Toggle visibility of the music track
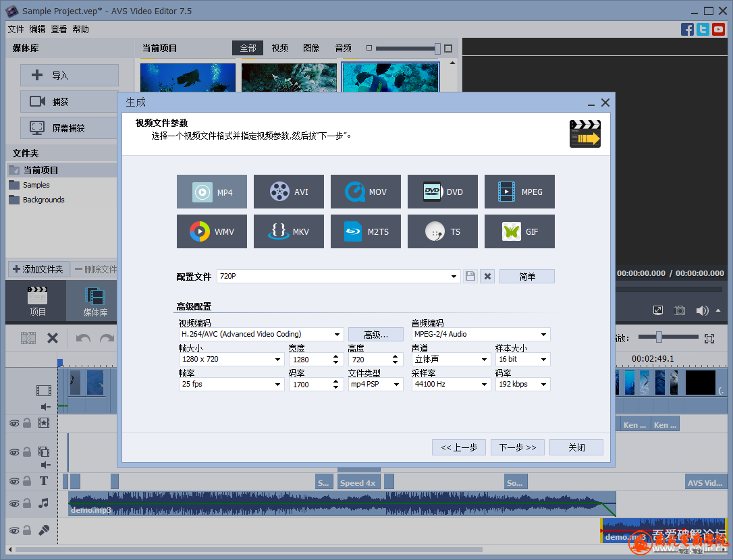This screenshot has height=560, width=733. click(13, 503)
